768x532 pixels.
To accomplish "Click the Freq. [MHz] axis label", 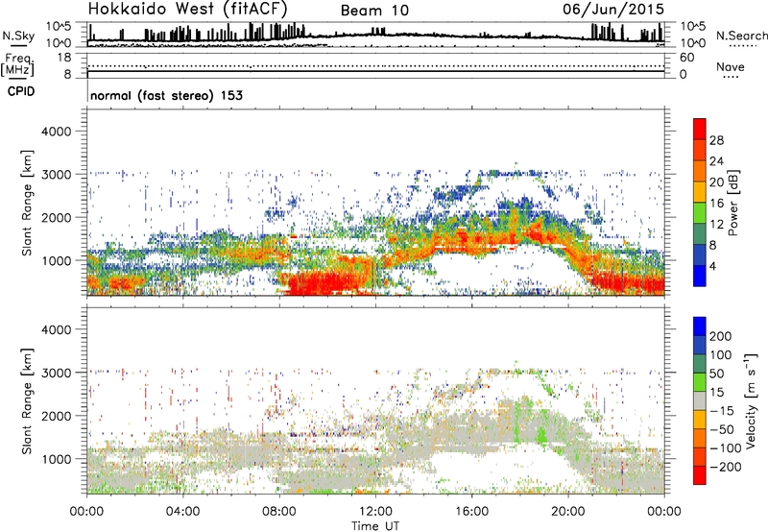I will click(17, 65).
